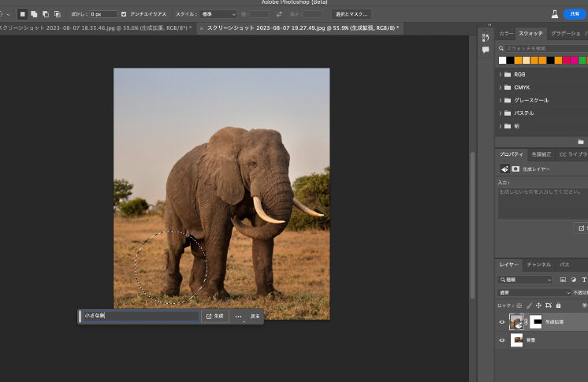Viewport: 588px width, 382px height.
Task: Open the beta flask icon near Share
Action: 555,14
